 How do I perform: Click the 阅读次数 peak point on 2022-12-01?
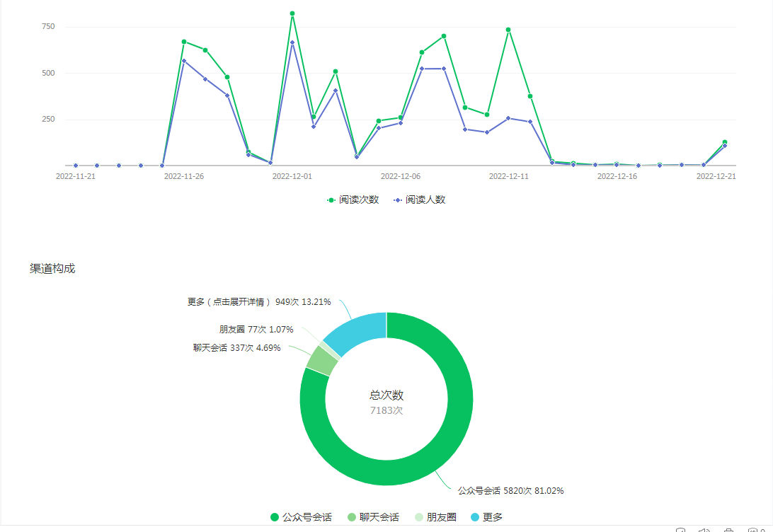point(292,13)
